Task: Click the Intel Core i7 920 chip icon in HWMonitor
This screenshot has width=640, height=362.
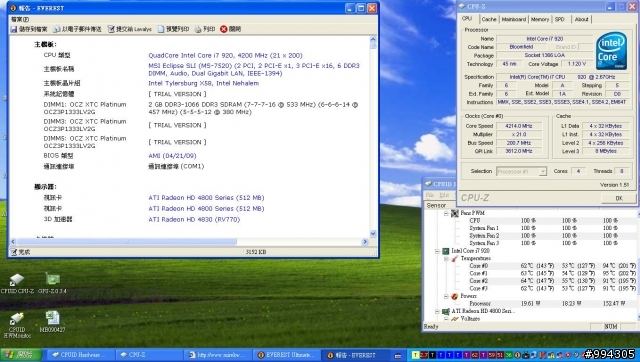Action: pyautogui.click(x=446, y=251)
